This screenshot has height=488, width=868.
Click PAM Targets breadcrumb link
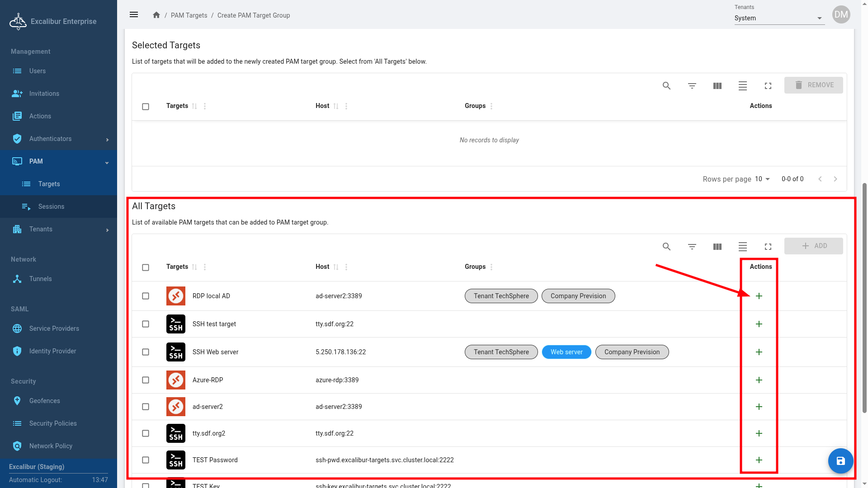tap(189, 15)
